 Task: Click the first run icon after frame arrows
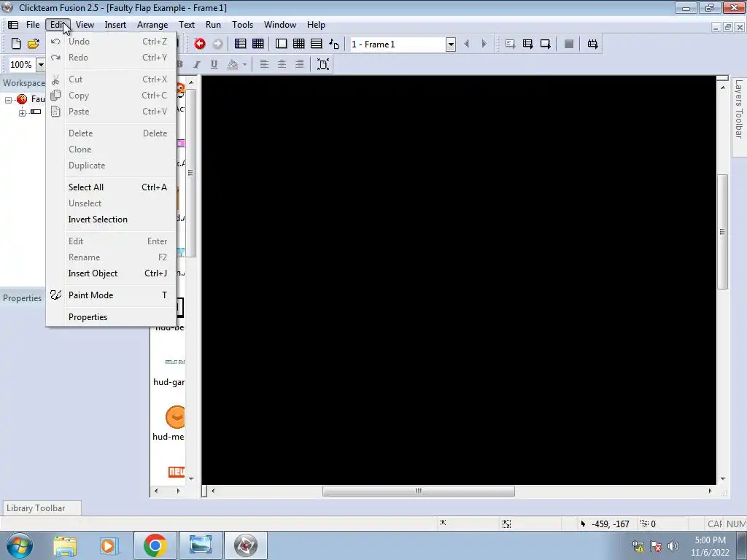(x=510, y=44)
